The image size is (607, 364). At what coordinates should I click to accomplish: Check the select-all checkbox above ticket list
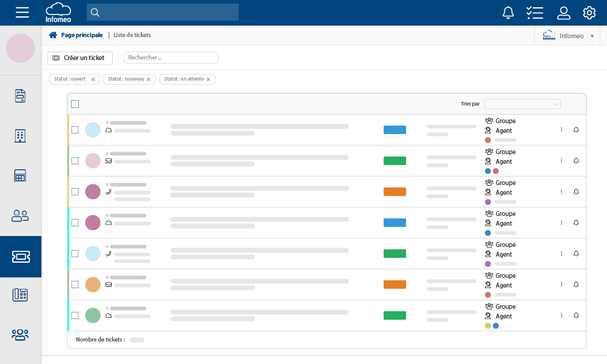pos(75,104)
